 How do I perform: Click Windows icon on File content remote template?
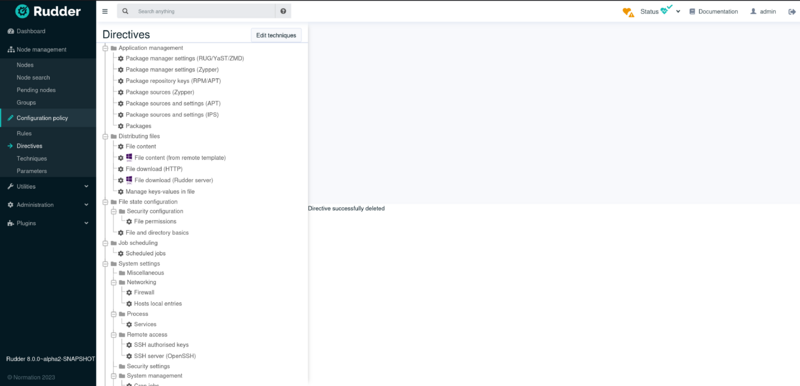tap(129, 157)
